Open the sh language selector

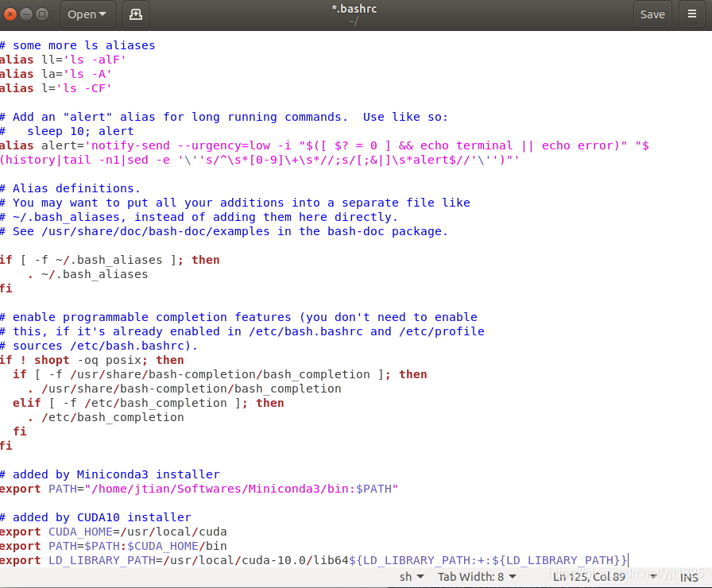point(412,577)
